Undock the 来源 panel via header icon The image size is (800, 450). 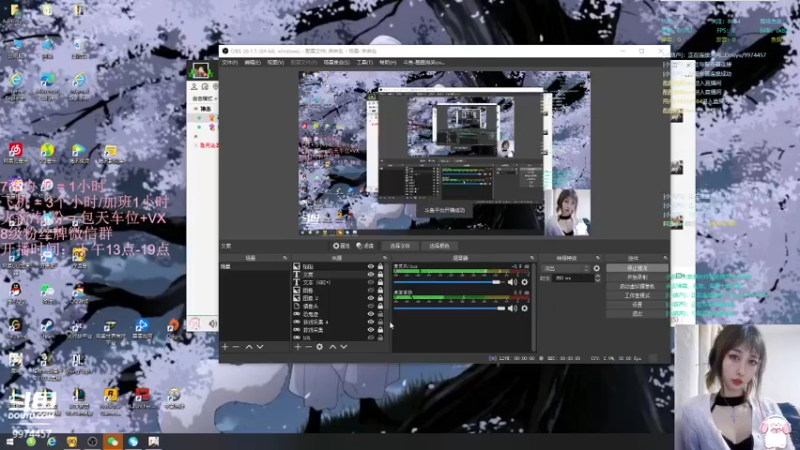385,258
